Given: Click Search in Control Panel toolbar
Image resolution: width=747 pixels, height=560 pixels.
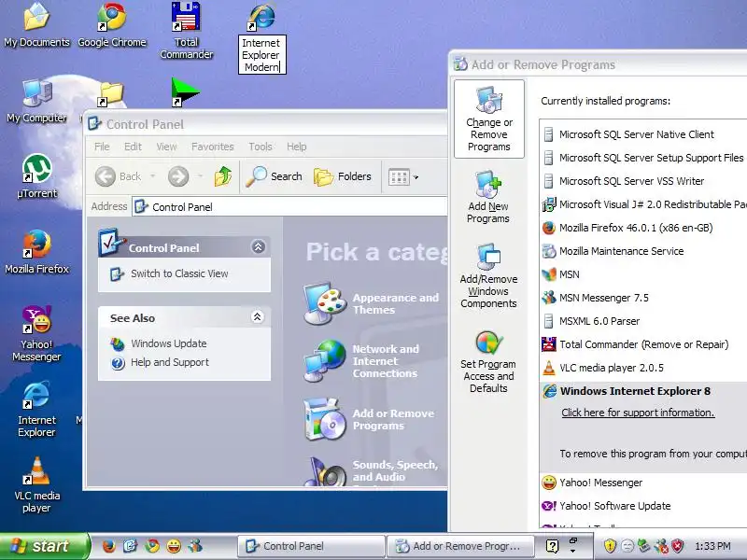Looking at the screenshot, I should 275,176.
